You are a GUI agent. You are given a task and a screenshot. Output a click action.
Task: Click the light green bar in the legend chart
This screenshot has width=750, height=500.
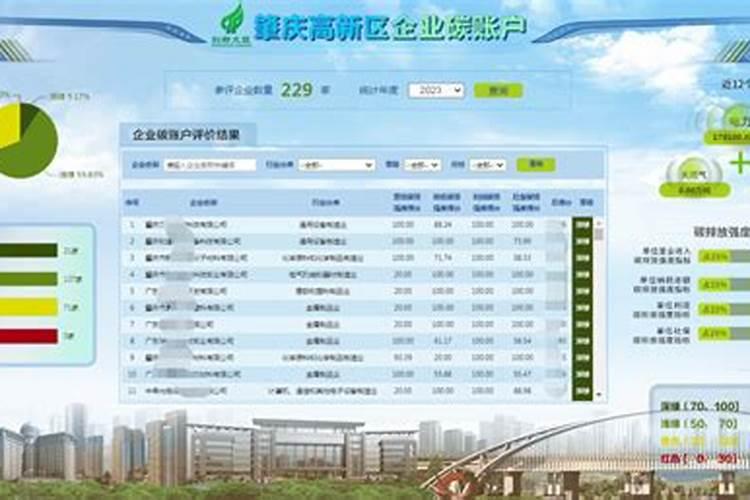coord(29,279)
